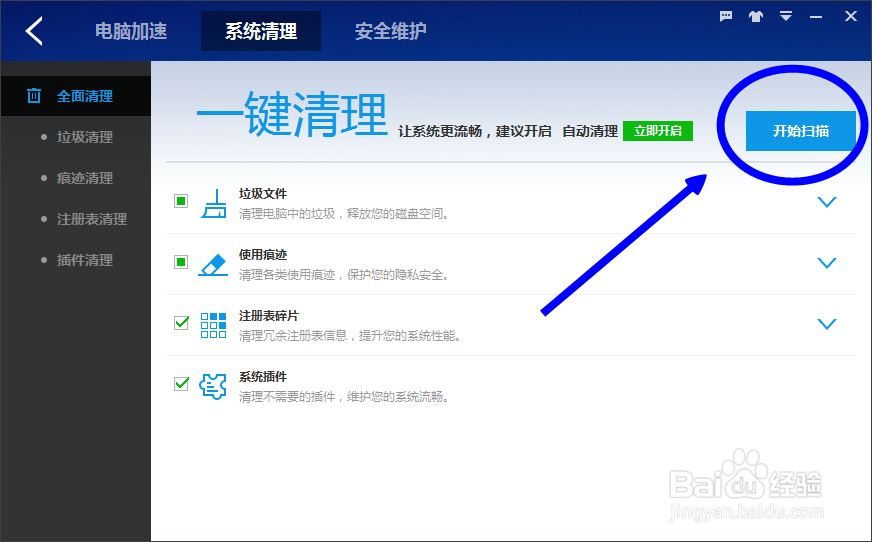Image resolution: width=872 pixels, height=542 pixels.
Task: Open 插件清理 in the sidebar
Action: pyautogui.click(x=85, y=260)
